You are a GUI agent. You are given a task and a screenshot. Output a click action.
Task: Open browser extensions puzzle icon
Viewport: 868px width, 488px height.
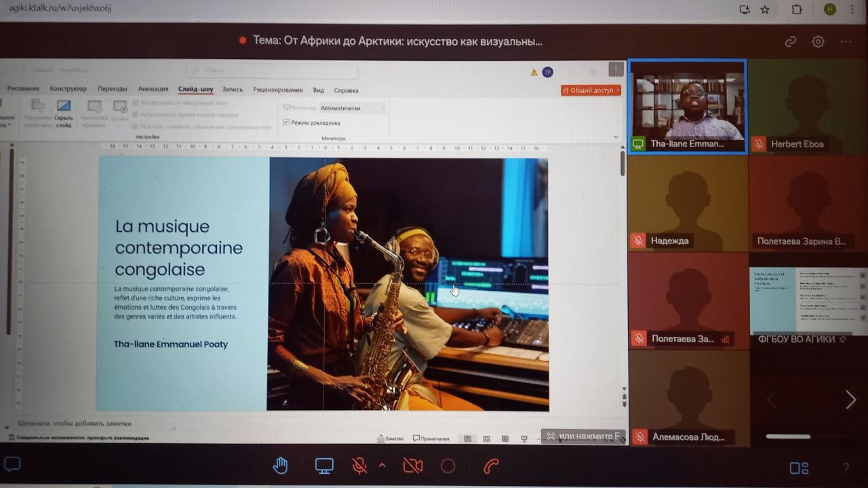pyautogui.click(x=796, y=9)
